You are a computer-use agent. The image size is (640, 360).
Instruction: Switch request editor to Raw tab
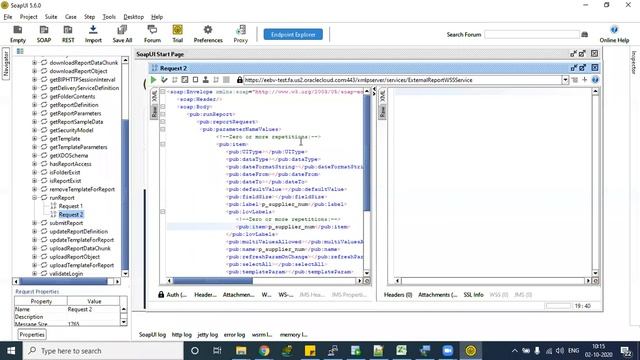point(154,111)
